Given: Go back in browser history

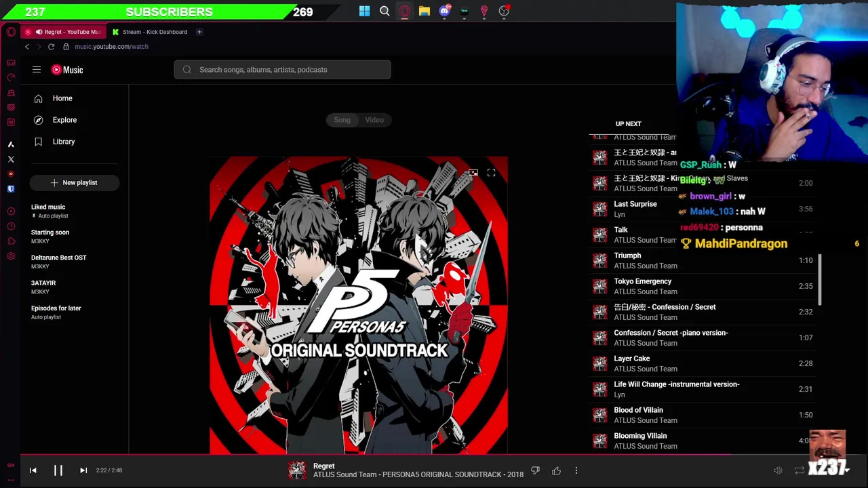Looking at the screenshot, I should pyautogui.click(x=27, y=47).
